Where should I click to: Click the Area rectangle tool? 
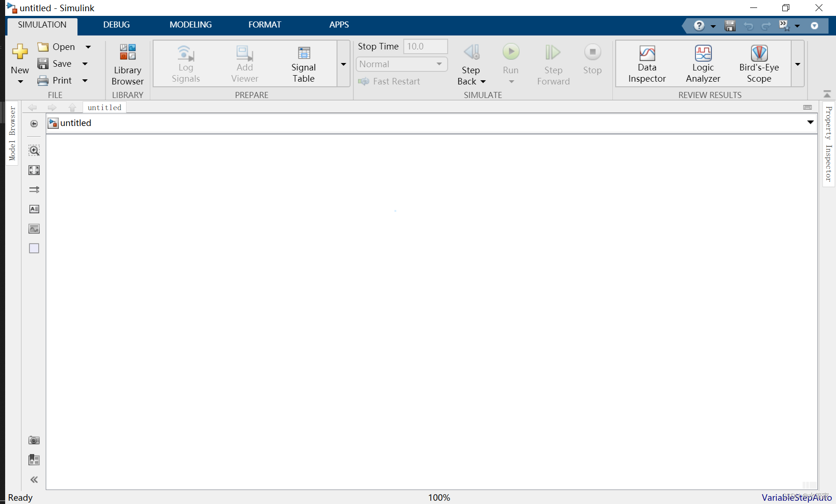34,248
